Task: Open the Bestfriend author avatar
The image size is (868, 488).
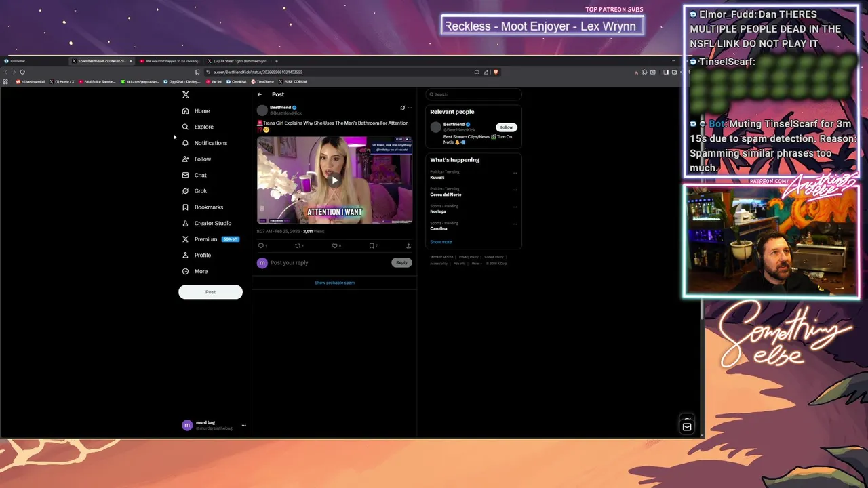Action: 262,110
